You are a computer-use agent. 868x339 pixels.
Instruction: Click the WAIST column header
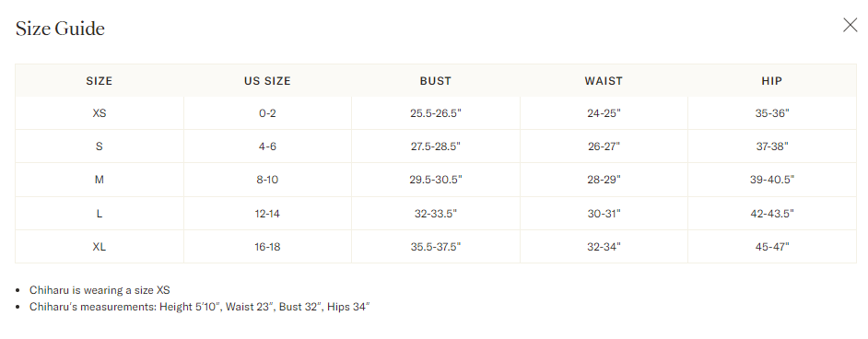pos(604,81)
